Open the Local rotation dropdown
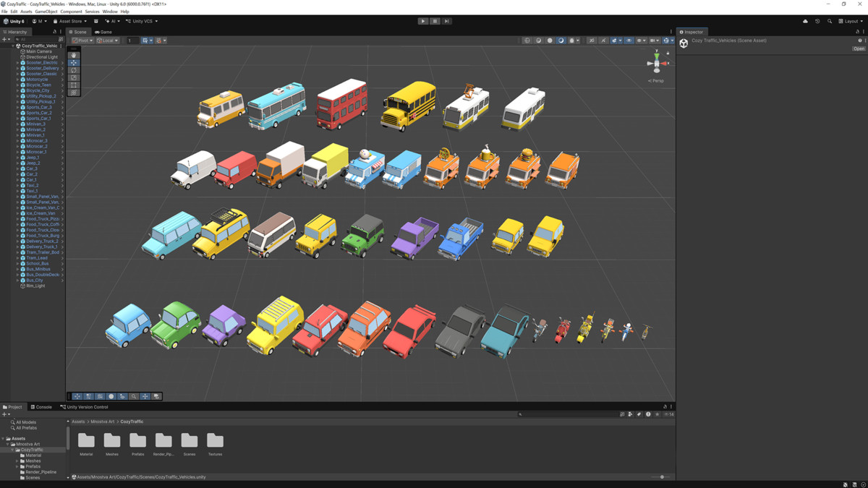Viewport: 868px width, 488px height. [x=107, y=40]
